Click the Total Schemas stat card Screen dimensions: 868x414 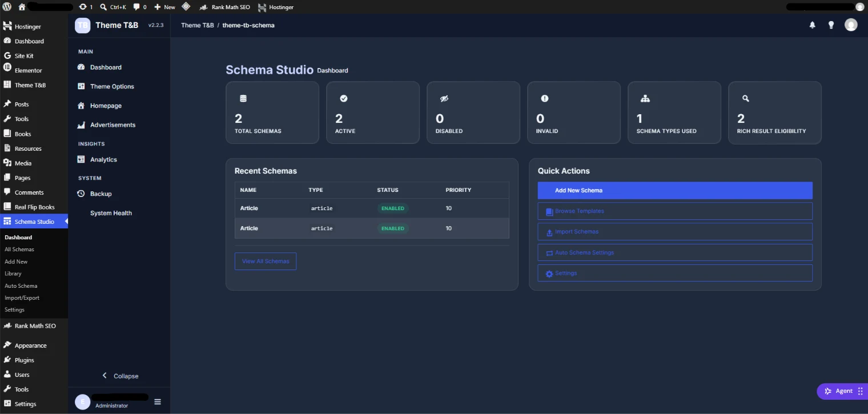(x=272, y=112)
